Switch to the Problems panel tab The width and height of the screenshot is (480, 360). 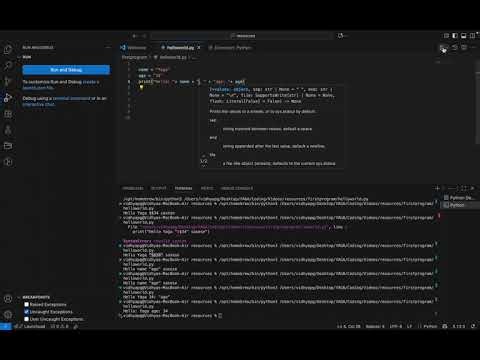click(133, 188)
